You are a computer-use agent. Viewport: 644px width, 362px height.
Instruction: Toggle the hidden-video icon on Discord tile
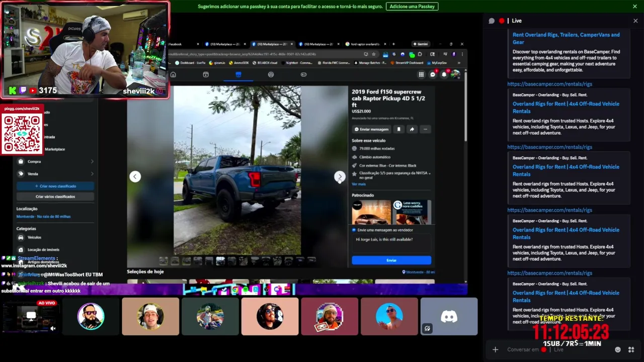pos(427,329)
